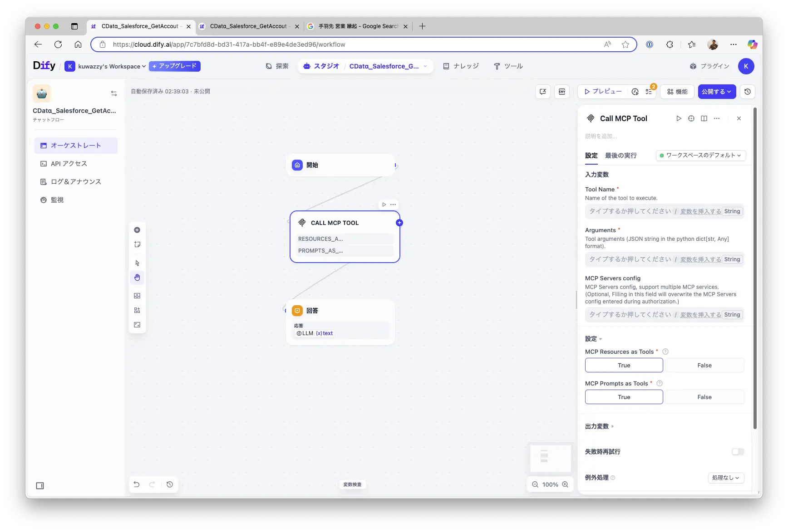The height and width of the screenshot is (532, 788).
Task: Click the プレビュー preview button
Action: pos(603,92)
